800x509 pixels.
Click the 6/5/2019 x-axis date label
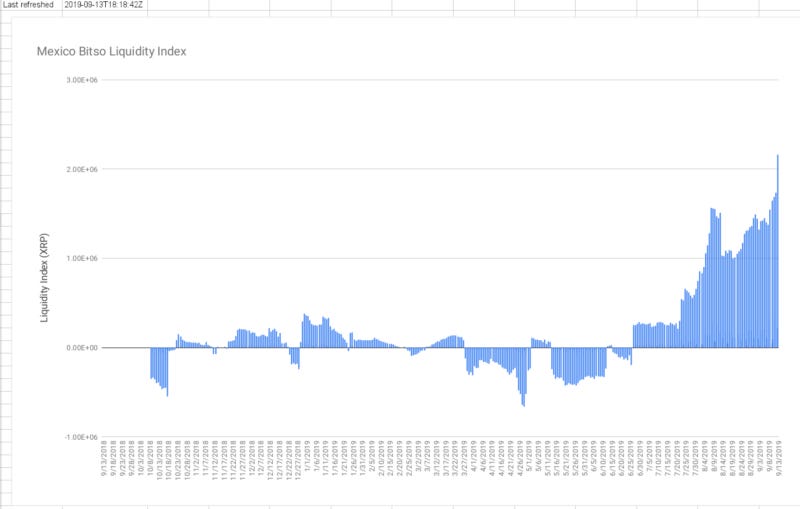(x=594, y=456)
